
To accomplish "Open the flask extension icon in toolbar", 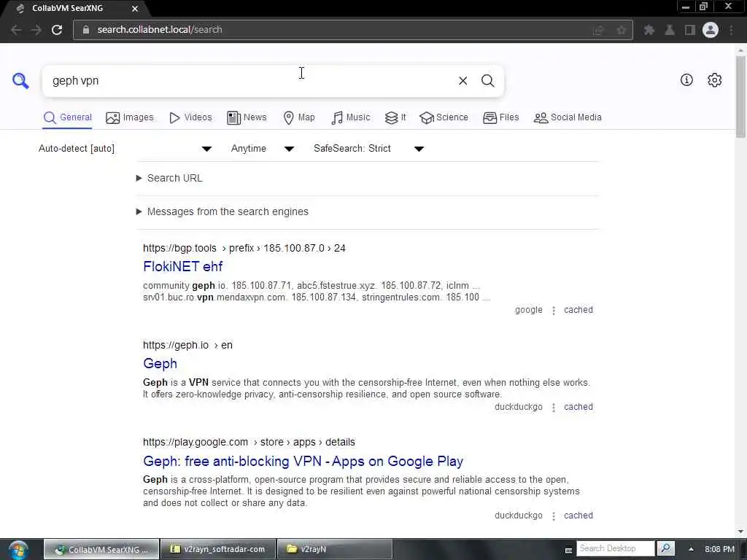I will click(x=670, y=30).
